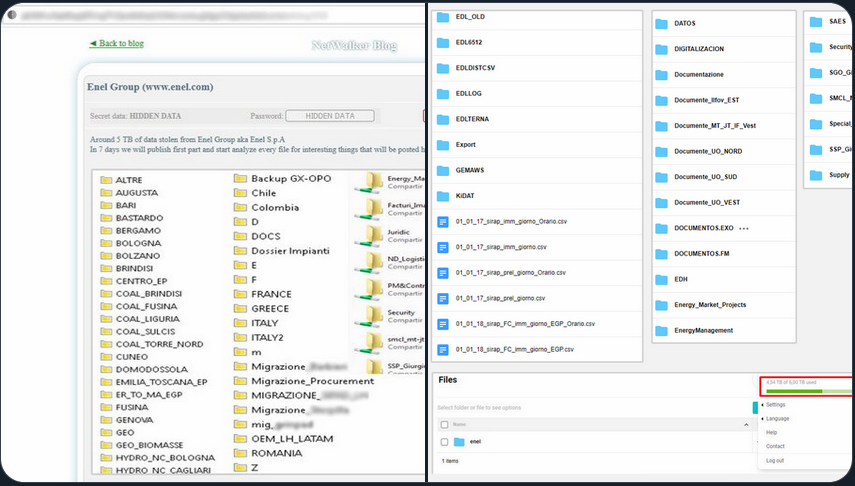Select the Colombia folder icon

coord(240,207)
